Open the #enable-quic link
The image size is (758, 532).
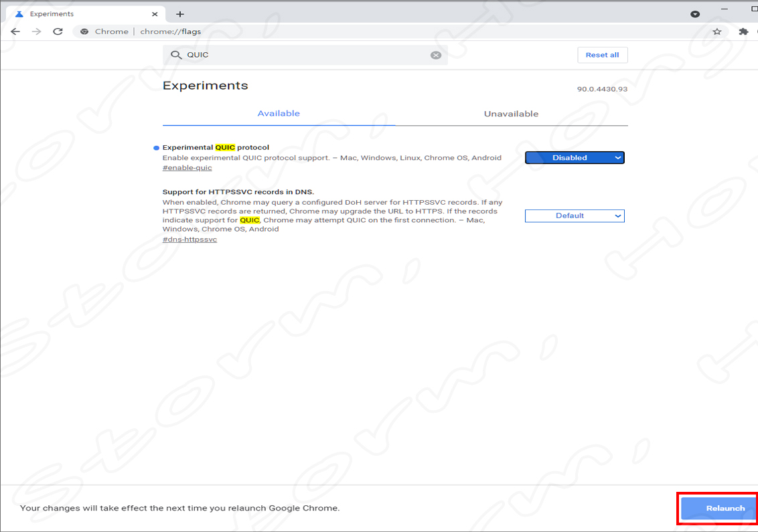pos(187,168)
